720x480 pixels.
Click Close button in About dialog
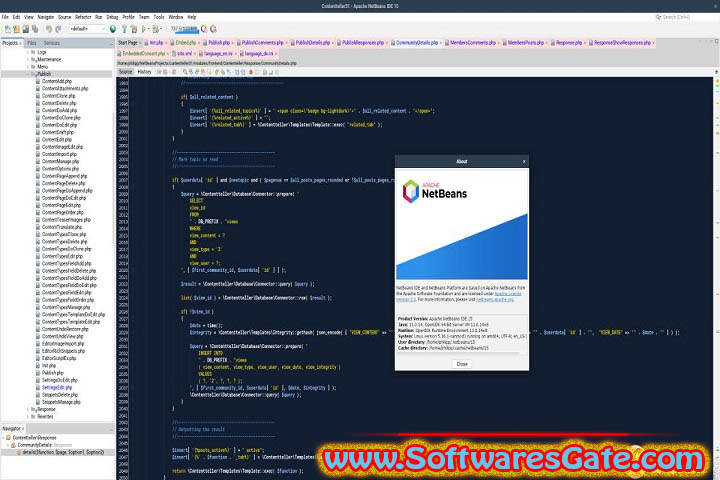tap(462, 364)
